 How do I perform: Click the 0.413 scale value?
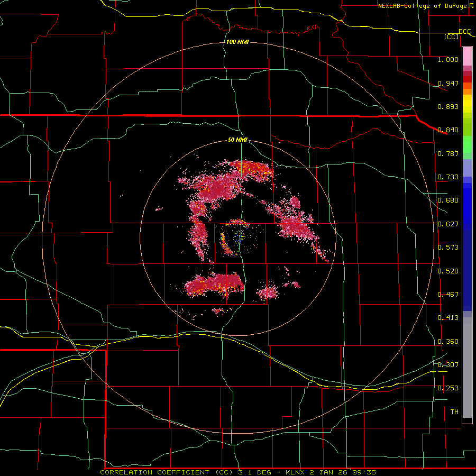click(448, 318)
